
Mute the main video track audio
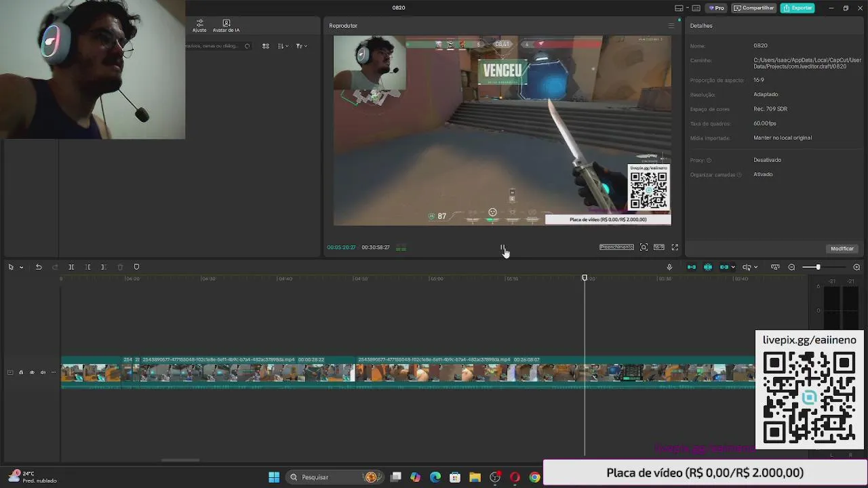(43, 372)
